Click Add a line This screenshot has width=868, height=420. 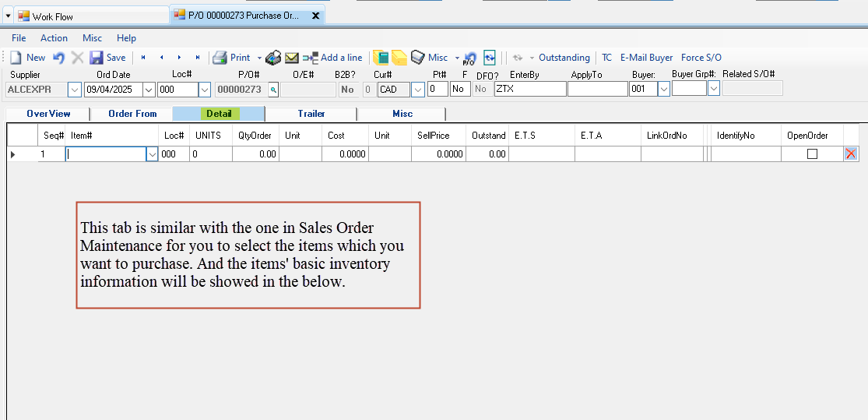pyautogui.click(x=332, y=58)
